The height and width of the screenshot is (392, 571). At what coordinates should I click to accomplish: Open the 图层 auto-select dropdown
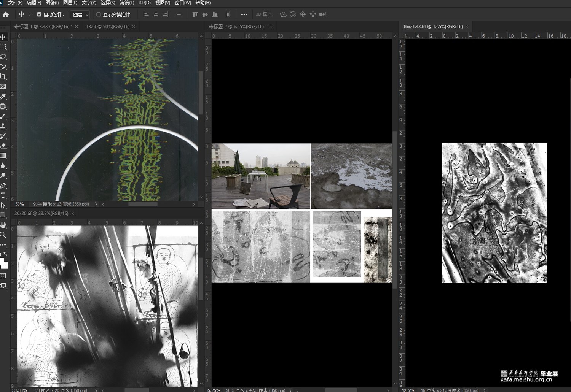tap(80, 14)
